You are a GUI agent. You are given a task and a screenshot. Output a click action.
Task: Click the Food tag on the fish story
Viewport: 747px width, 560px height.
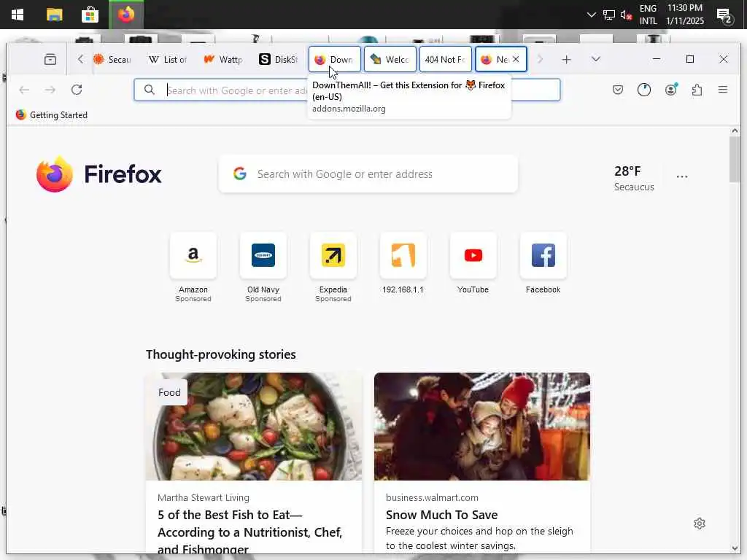coord(169,392)
